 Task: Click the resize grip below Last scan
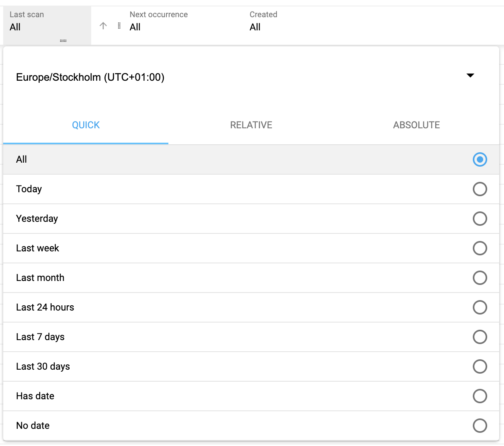pyautogui.click(x=63, y=40)
